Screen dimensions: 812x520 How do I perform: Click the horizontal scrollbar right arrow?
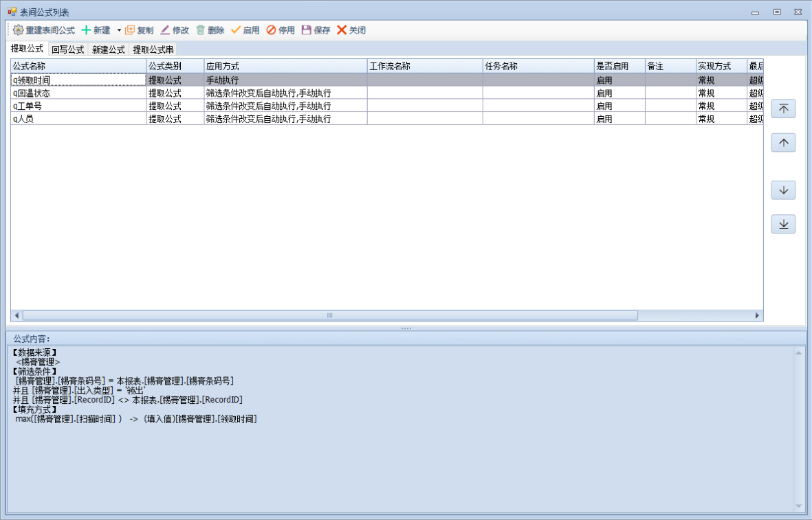758,315
